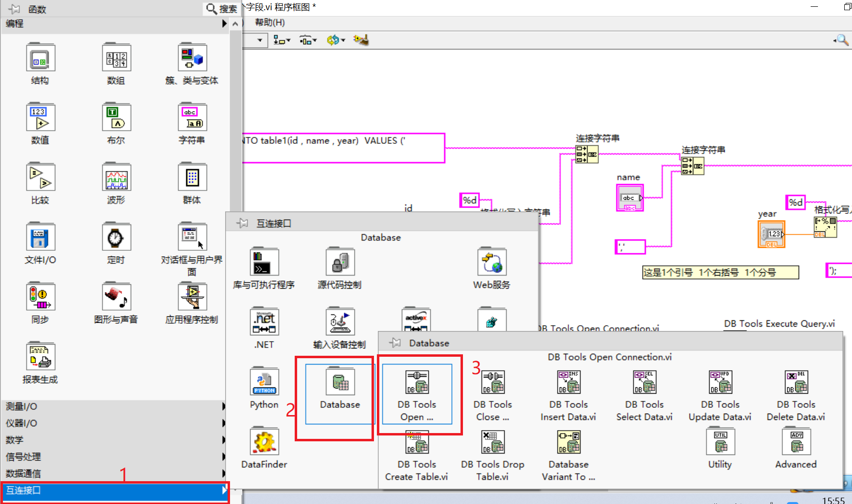This screenshot has height=504, width=852.
Task: Open the DB Tools Insert Data.vi icon
Action: tap(568, 382)
